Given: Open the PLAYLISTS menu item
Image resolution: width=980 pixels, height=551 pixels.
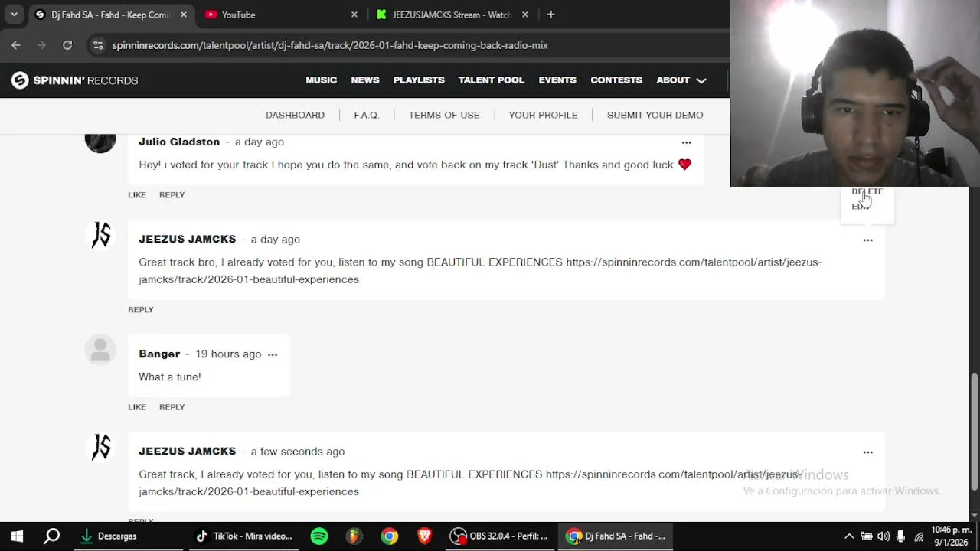Looking at the screenshot, I should (x=419, y=80).
